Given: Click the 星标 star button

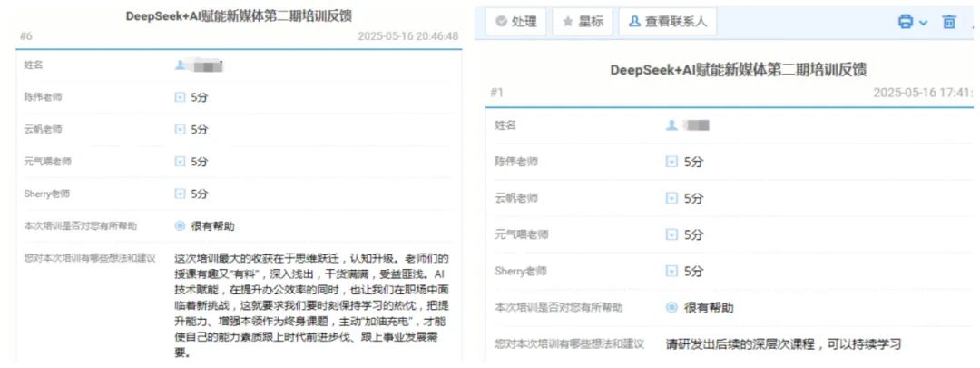Looking at the screenshot, I should [583, 22].
